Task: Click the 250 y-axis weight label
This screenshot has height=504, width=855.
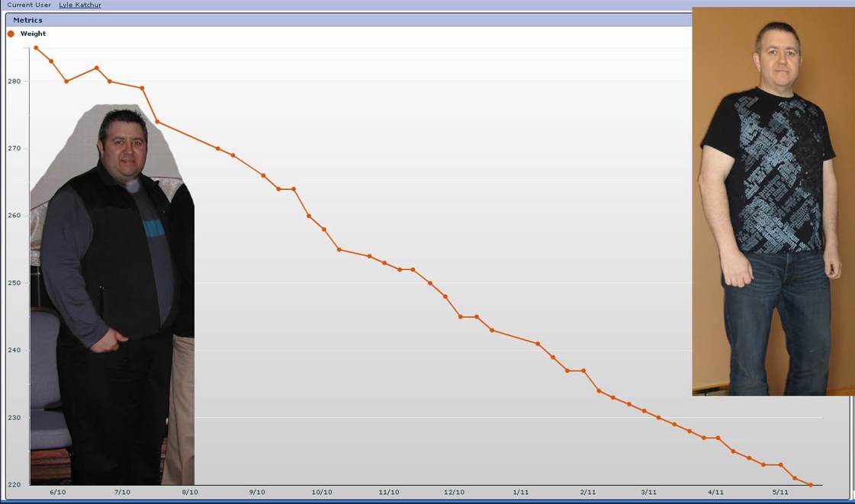Action: tap(15, 283)
